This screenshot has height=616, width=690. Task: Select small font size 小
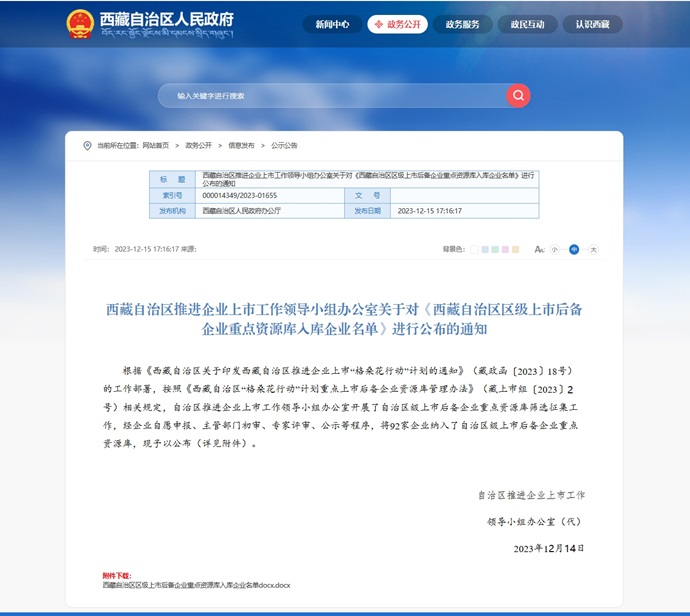(554, 249)
